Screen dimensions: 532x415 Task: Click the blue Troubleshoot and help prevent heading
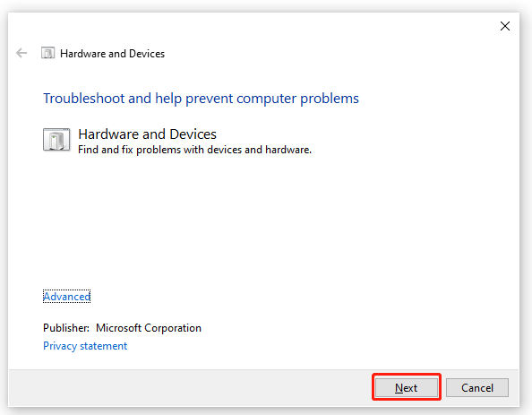click(201, 99)
